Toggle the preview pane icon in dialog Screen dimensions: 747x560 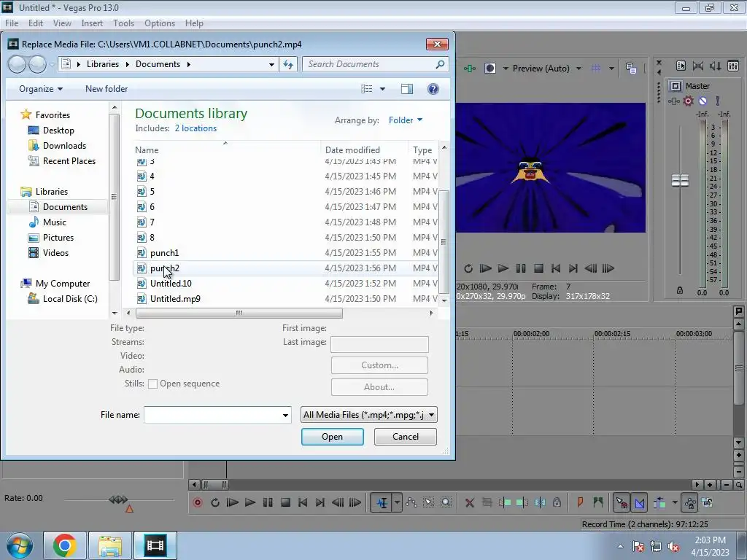point(407,89)
